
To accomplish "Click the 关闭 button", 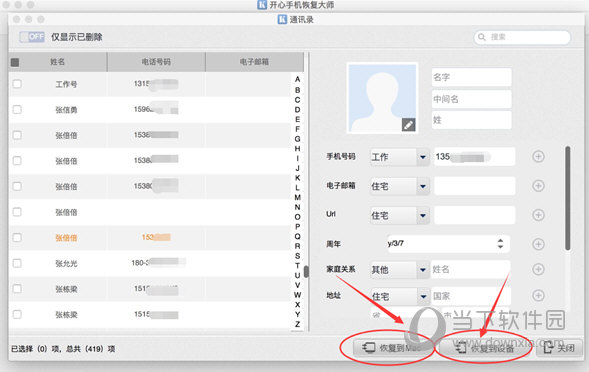I will (x=560, y=348).
